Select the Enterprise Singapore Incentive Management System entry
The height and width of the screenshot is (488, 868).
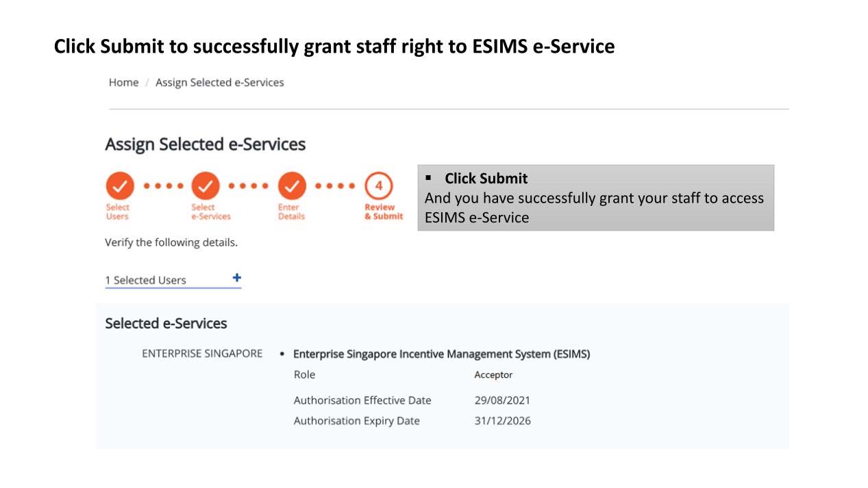(x=441, y=354)
